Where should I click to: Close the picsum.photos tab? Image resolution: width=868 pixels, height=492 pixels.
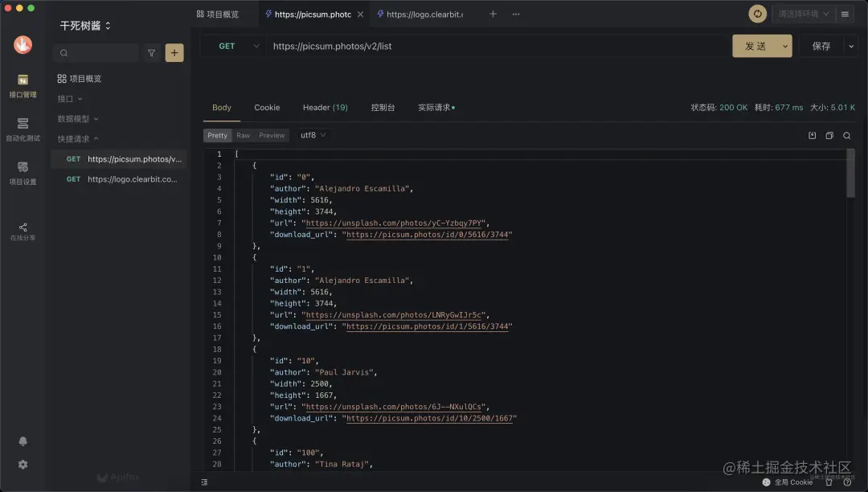[x=360, y=14]
